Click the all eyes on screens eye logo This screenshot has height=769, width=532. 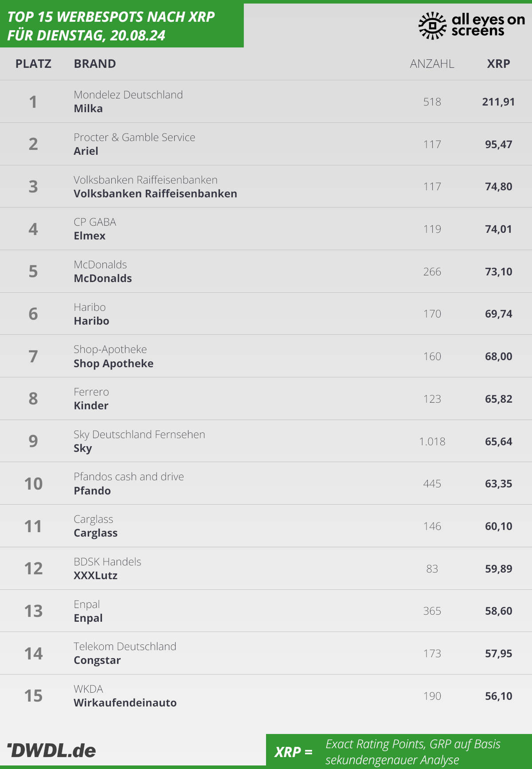click(432, 25)
